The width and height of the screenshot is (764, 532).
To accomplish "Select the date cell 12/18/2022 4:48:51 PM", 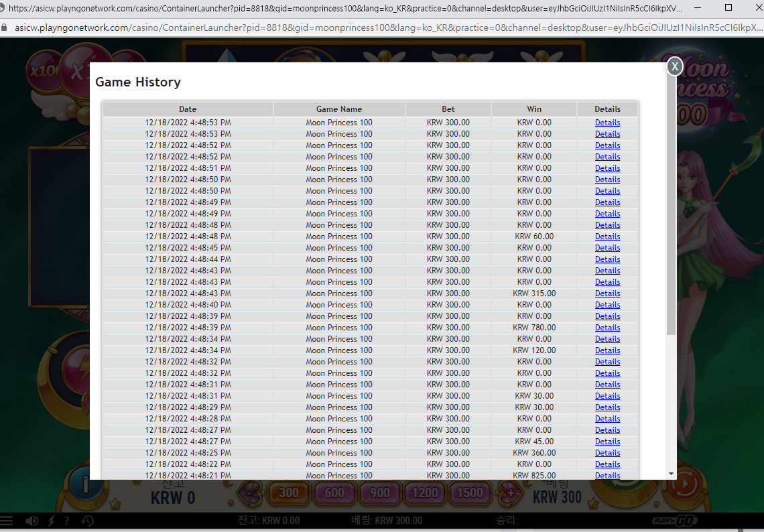I will click(188, 168).
